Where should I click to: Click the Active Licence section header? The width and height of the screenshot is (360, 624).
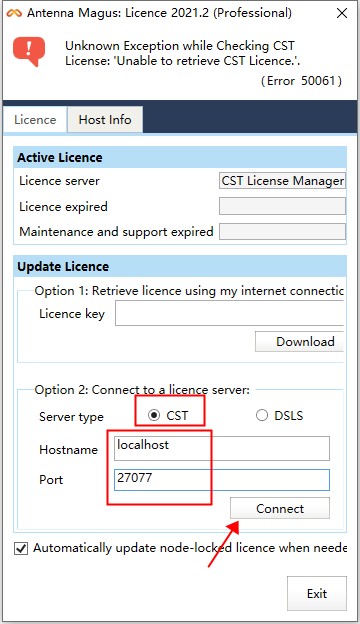tap(180, 157)
